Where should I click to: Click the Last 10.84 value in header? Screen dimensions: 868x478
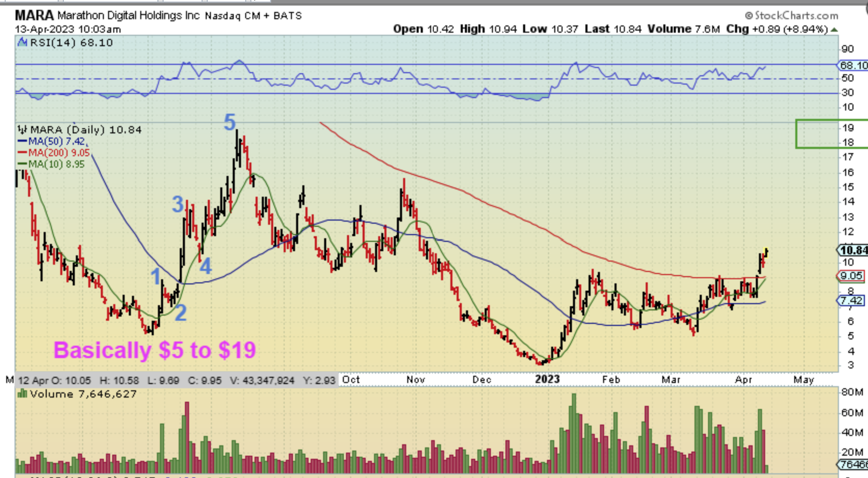[613, 29]
